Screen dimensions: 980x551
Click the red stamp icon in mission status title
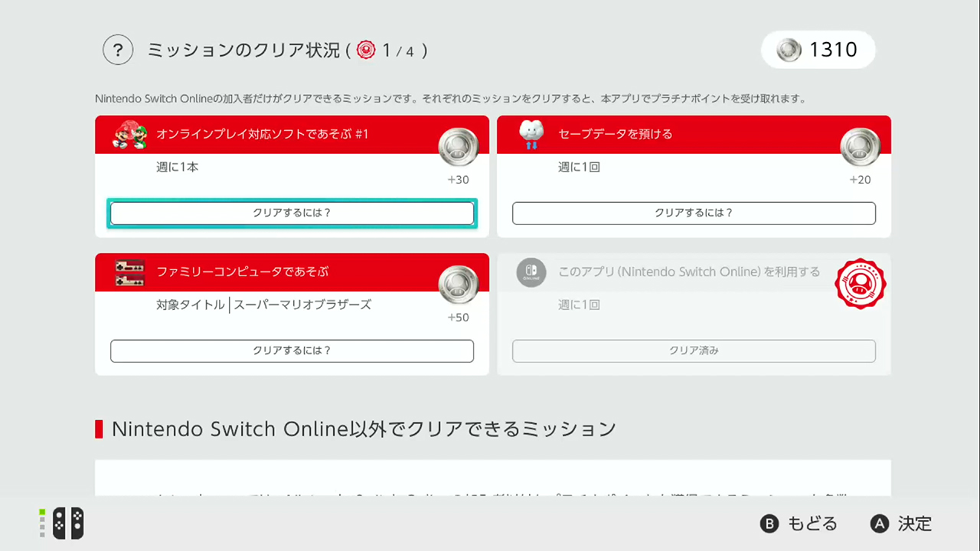coord(366,51)
